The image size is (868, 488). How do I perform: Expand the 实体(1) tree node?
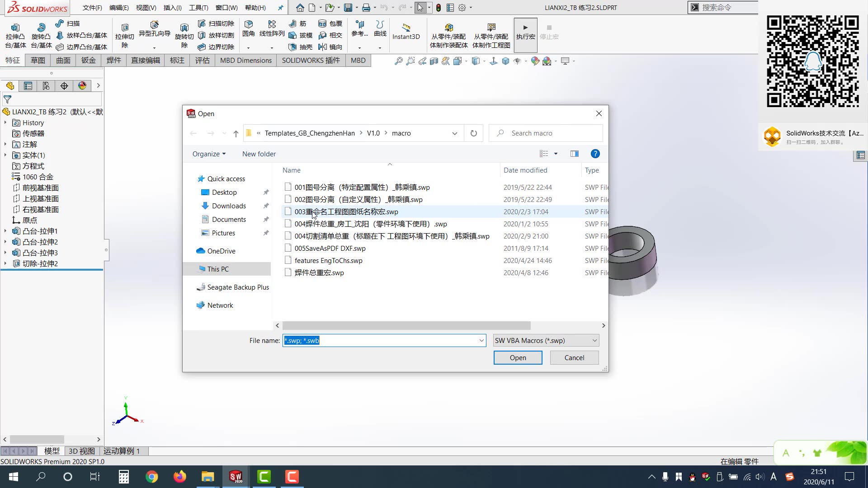[x=5, y=155]
